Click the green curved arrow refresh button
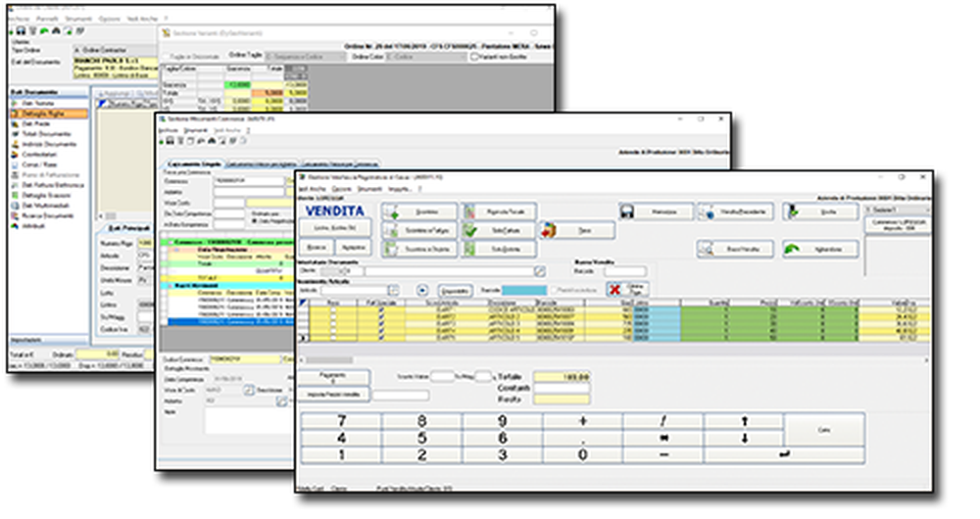The image size is (980, 519). (820, 249)
